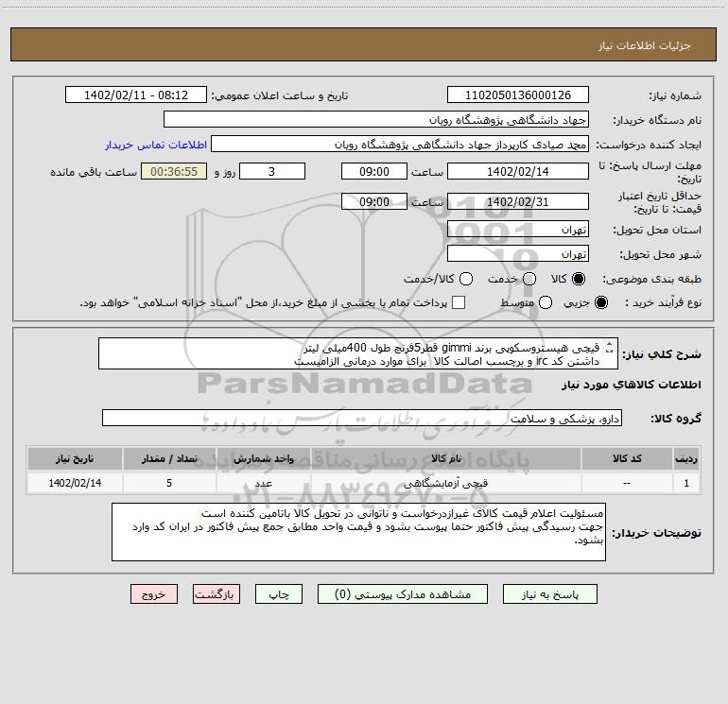Viewport: 728px width, 704px height.
Task: Click the بازگشت back button
Action: point(217,594)
